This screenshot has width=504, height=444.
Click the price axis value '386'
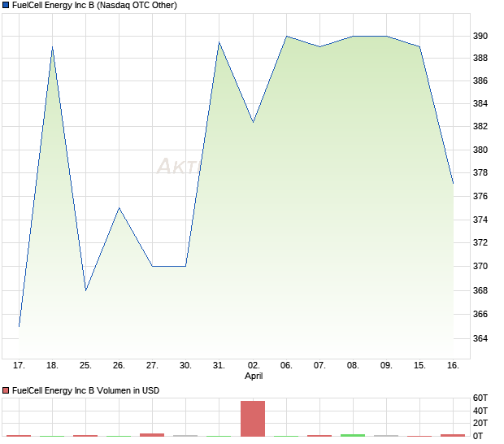pos(480,81)
